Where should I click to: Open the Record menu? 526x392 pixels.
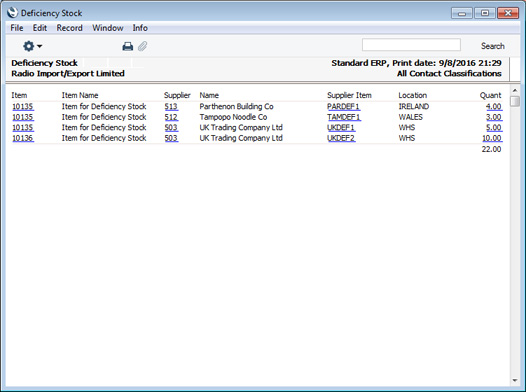pos(69,28)
